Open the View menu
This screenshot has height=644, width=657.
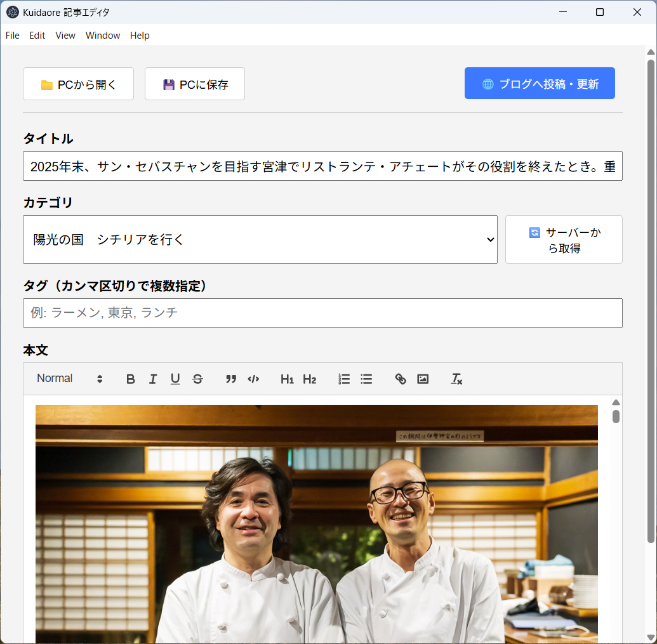click(x=65, y=36)
